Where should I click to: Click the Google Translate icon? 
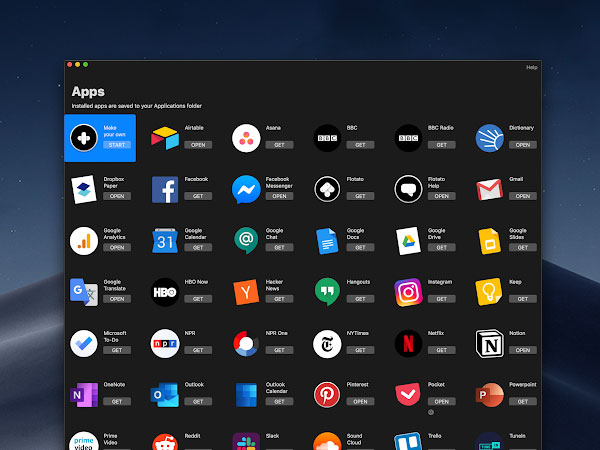84,292
